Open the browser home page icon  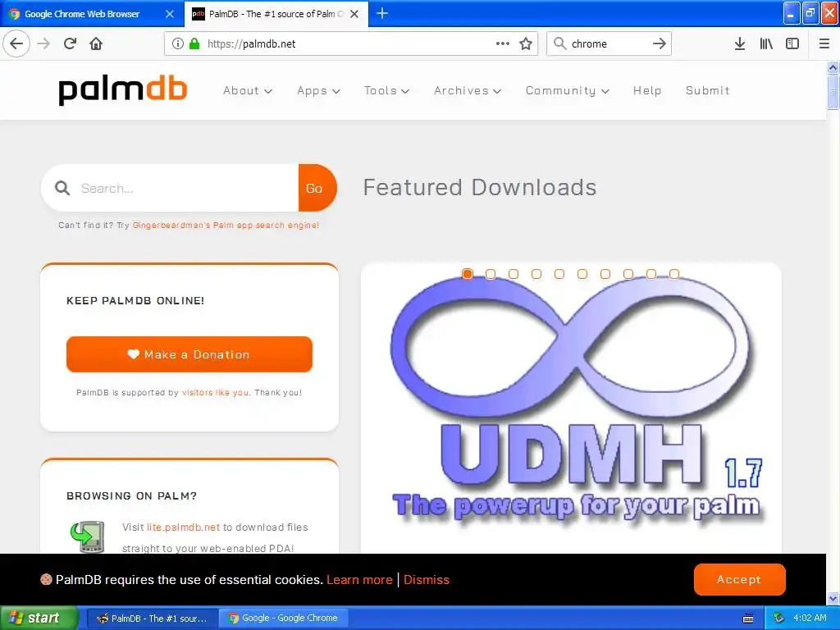click(96, 43)
